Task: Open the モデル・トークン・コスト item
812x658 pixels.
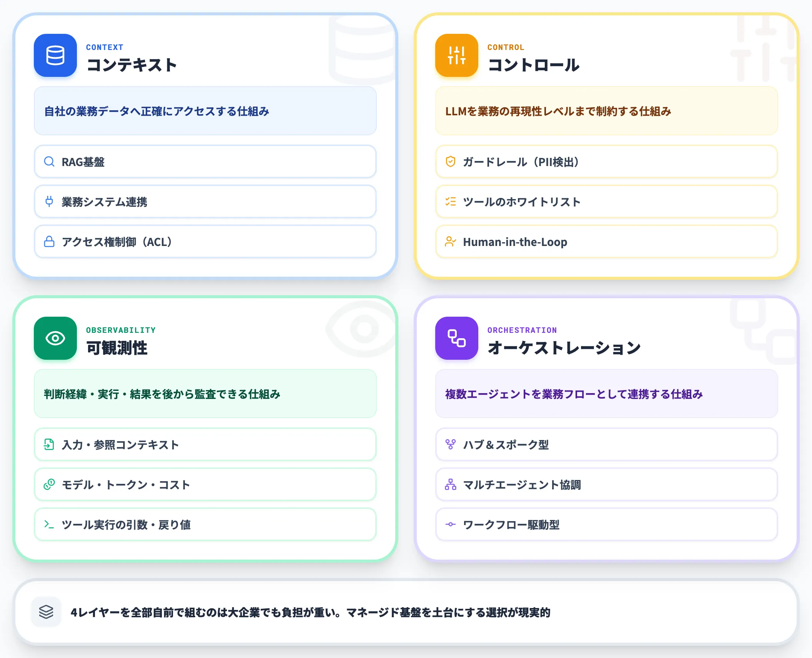Action: [x=205, y=485]
